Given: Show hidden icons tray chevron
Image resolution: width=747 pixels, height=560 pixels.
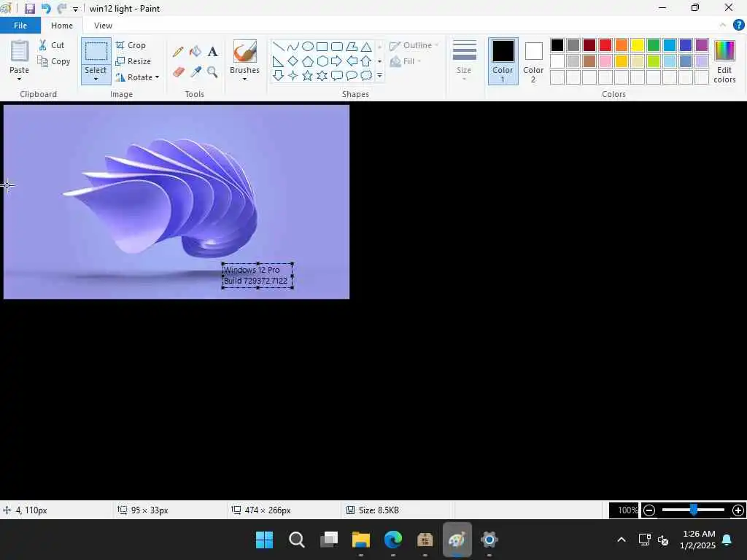Looking at the screenshot, I should pos(622,540).
